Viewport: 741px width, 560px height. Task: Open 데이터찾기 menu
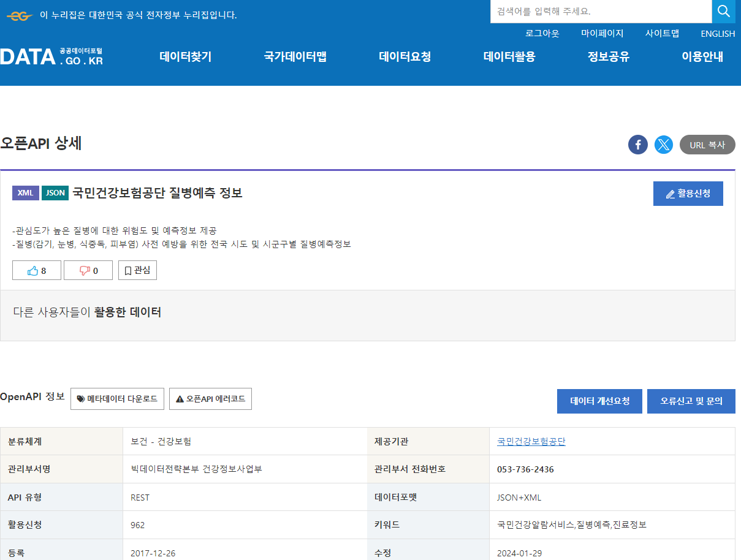(186, 57)
